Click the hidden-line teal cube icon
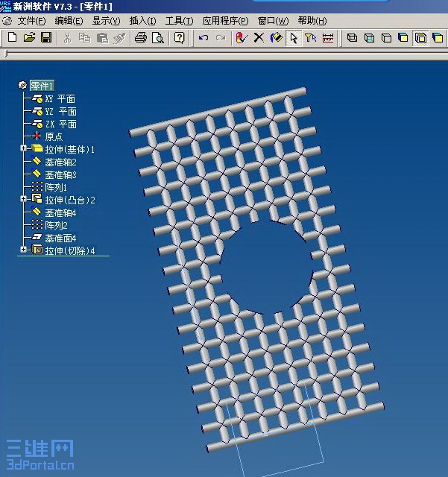Viewport: 448px width, 477px height. [369, 38]
